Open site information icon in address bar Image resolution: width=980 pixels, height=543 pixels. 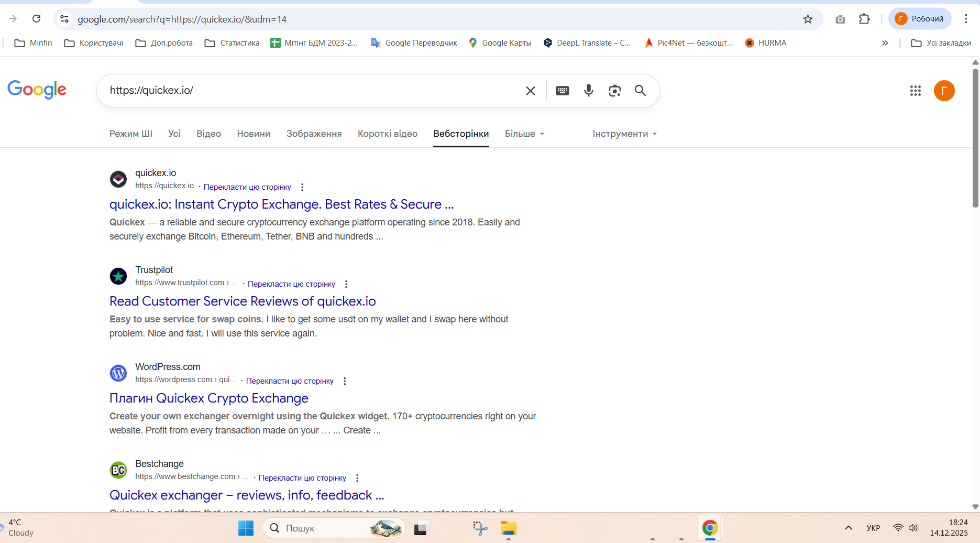[64, 19]
